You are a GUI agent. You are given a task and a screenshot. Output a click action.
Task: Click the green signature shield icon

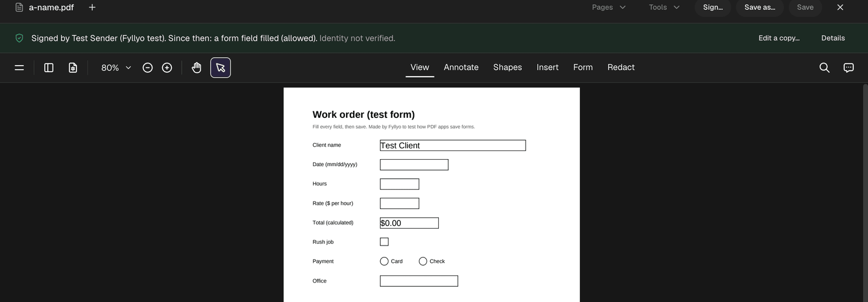(x=19, y=38)
